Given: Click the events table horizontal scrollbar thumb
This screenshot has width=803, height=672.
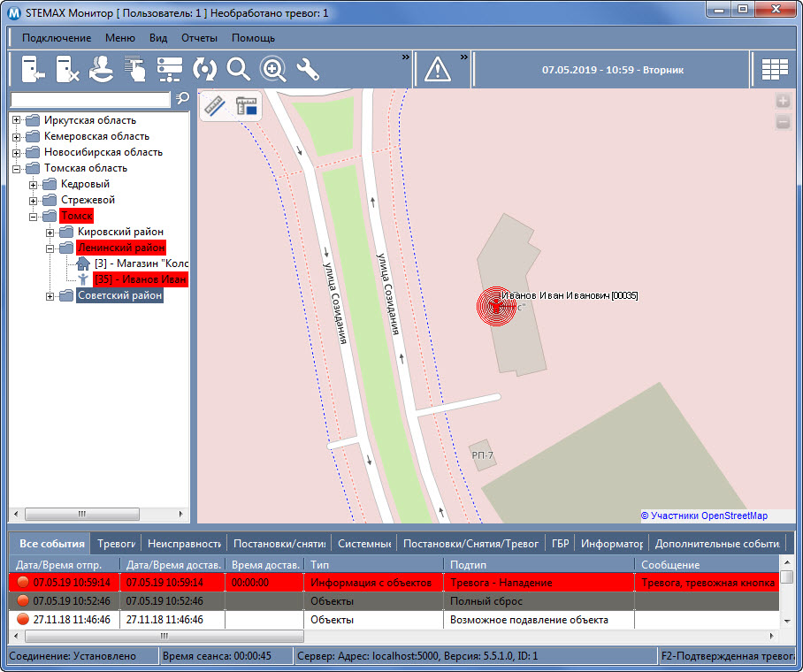Looking at the screenshot, I should tap(164, 636).
